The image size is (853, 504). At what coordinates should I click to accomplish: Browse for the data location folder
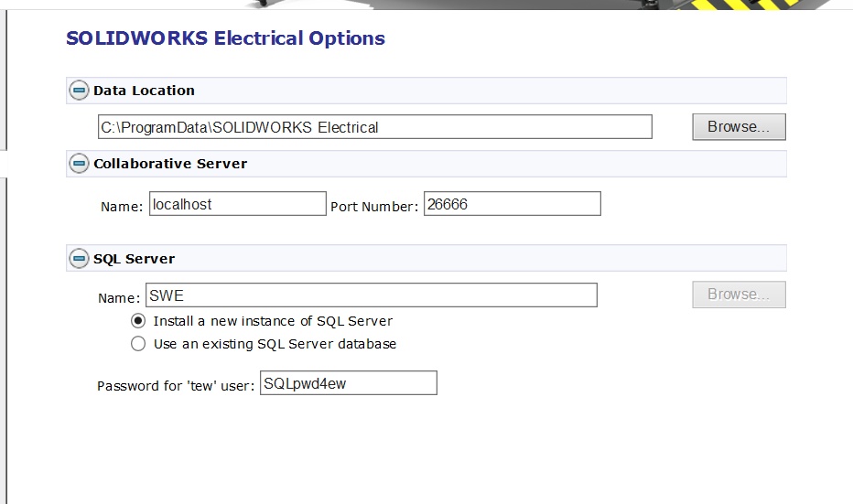(x=739, y=127)
